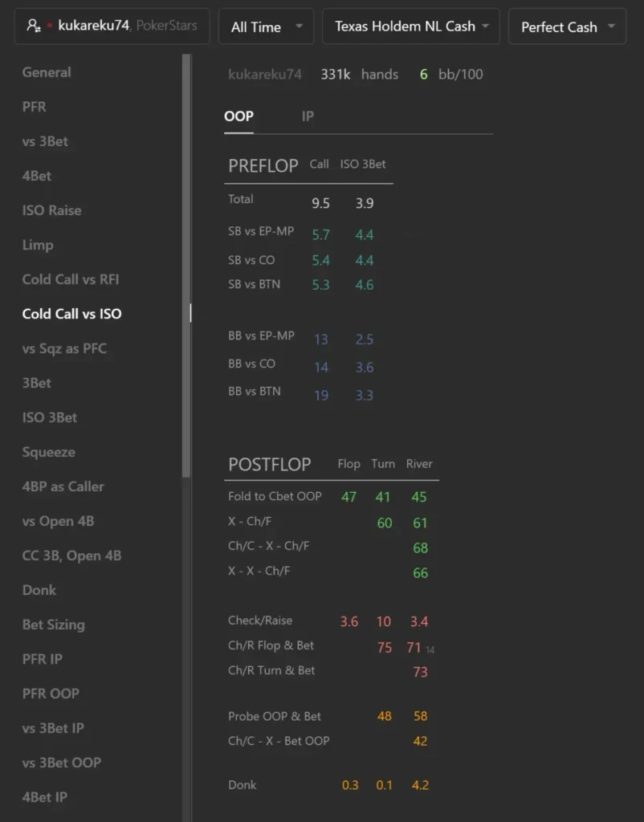Screen dimensions: 644x822
Task: Select the OOP tab
Action: [x=238, y=116]
